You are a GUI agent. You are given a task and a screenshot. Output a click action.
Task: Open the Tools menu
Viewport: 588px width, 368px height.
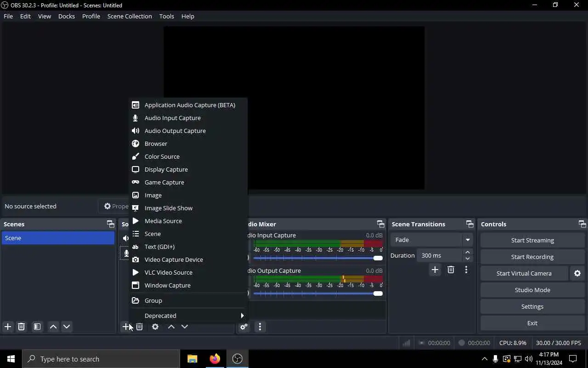tap(167, 16)
